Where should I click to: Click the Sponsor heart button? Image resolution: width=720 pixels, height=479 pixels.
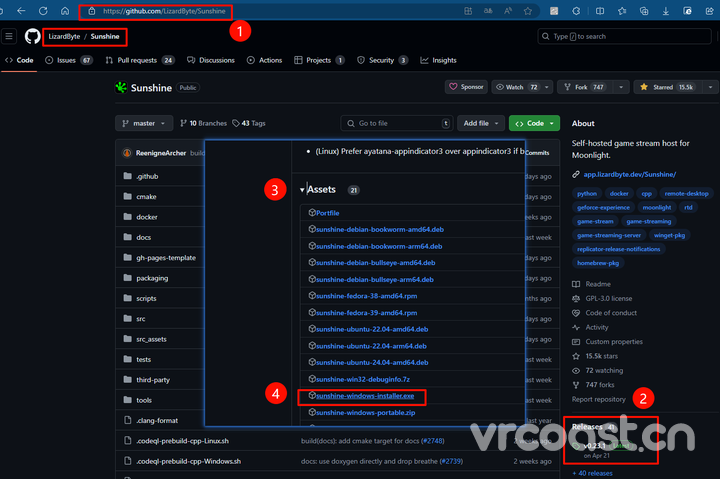click(466, 87)
